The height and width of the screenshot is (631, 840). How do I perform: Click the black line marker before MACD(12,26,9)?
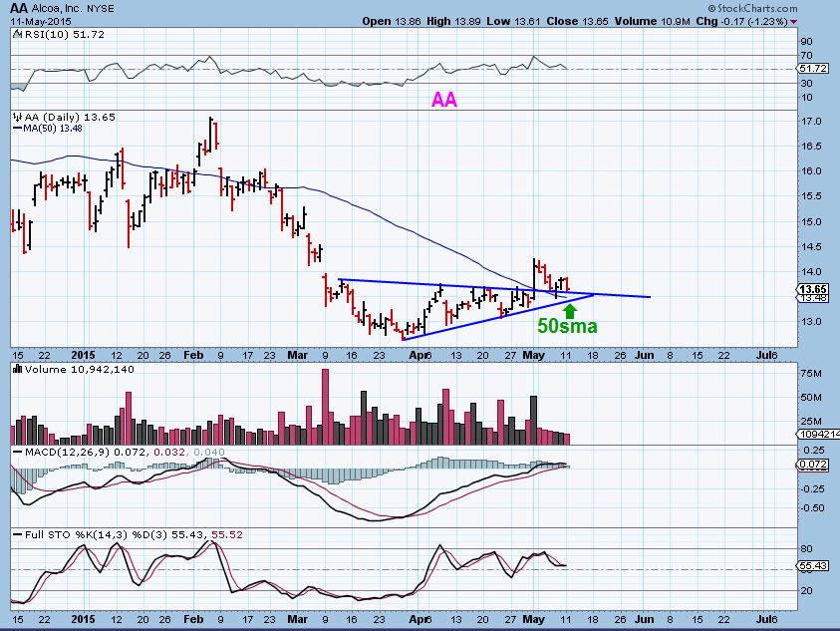coord(17,453)
